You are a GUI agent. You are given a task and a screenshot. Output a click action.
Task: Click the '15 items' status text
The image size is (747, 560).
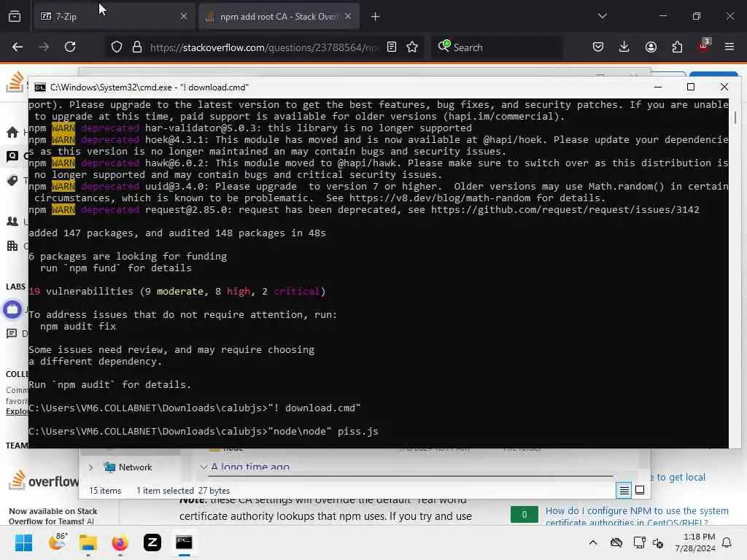point(105,491)
